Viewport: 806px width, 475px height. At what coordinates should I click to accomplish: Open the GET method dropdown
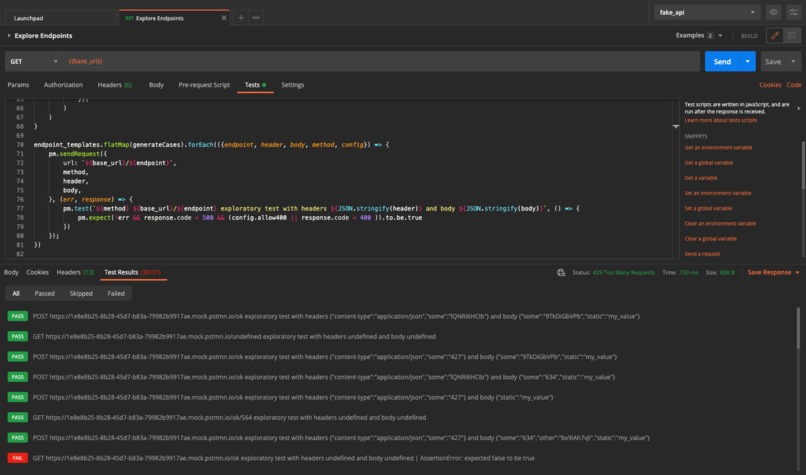(34, 61)
